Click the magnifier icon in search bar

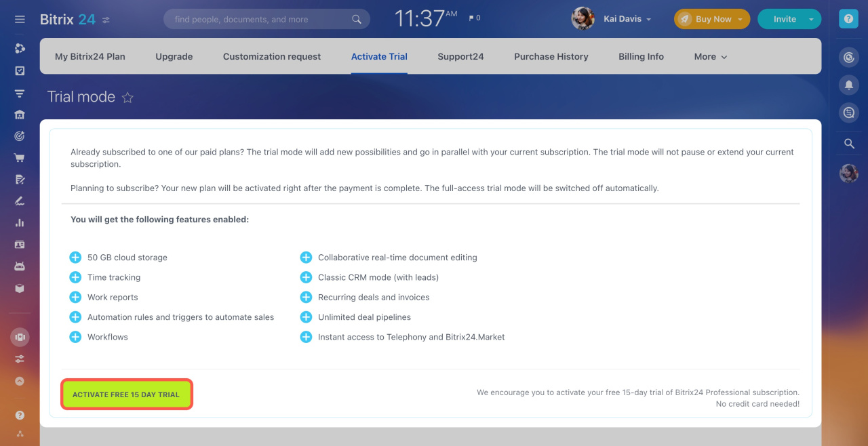357,20
